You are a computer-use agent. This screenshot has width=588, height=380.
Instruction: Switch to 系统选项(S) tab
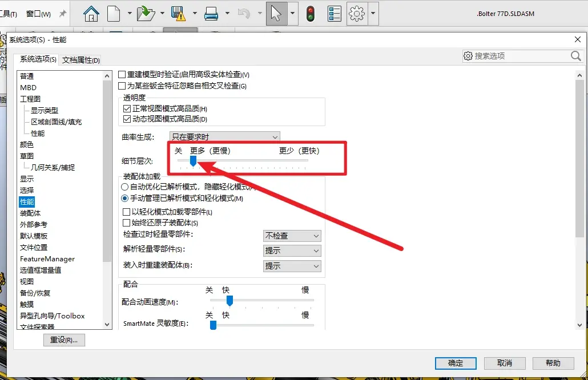38,59
